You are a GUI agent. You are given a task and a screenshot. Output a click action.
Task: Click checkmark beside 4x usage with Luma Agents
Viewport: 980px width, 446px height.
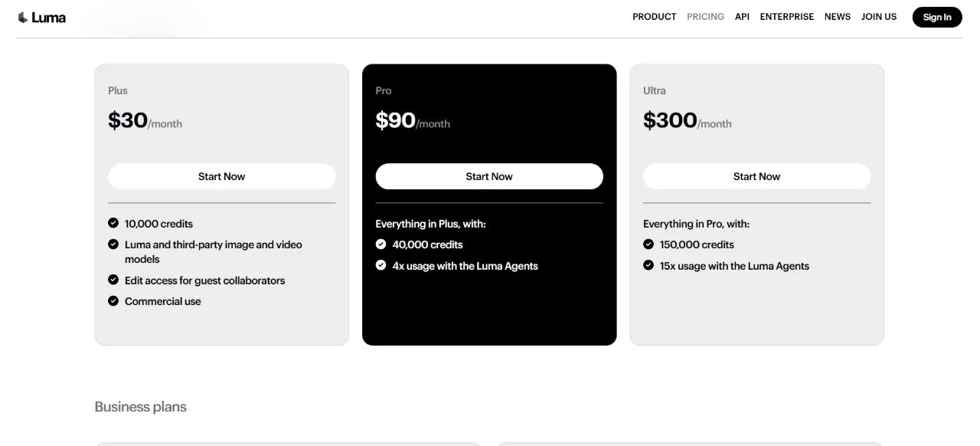pos(381,265)
